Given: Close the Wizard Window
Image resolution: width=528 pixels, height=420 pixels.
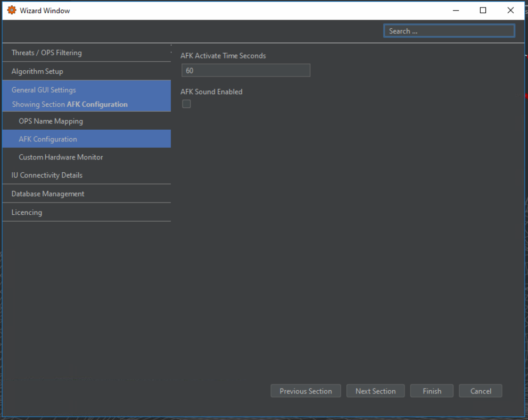Looking at the screenshot, I should [510, 10].
